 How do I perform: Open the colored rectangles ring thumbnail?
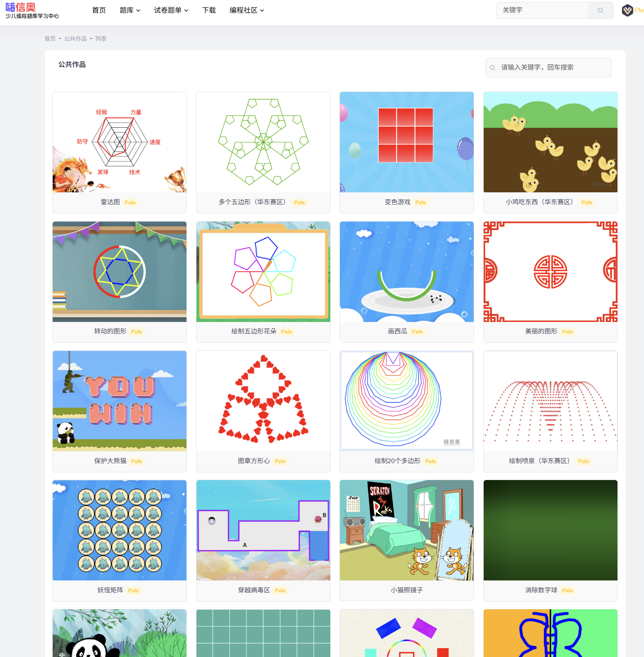[x=407, y=633]
